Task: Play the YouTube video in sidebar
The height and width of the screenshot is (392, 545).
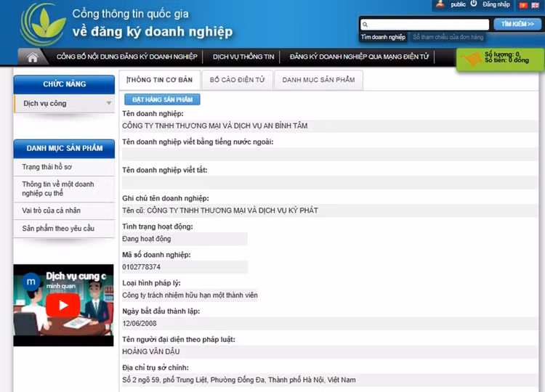Action: 63,305
